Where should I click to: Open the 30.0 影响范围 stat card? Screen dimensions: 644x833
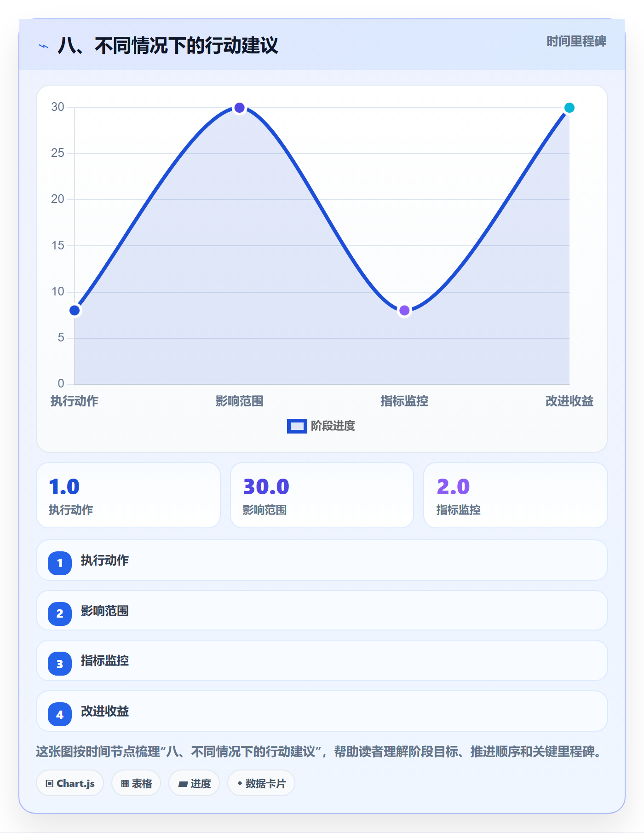coord(322,495)
